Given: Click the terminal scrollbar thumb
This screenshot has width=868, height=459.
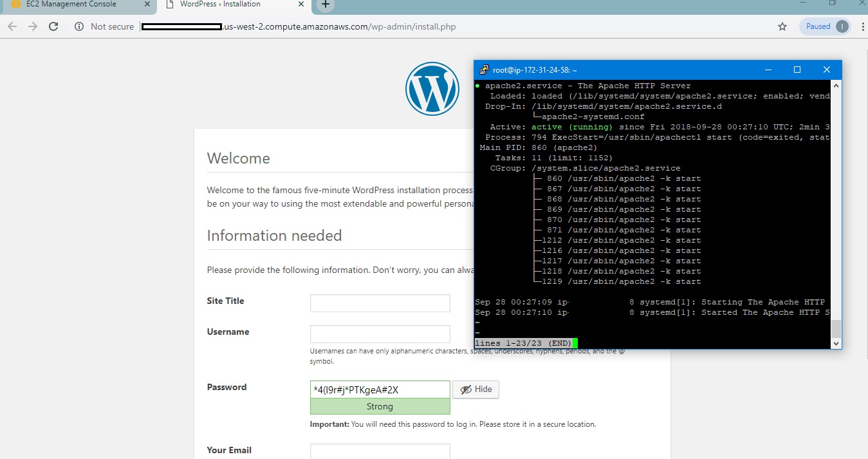Looking at the screenshot, I should (836, 328).
